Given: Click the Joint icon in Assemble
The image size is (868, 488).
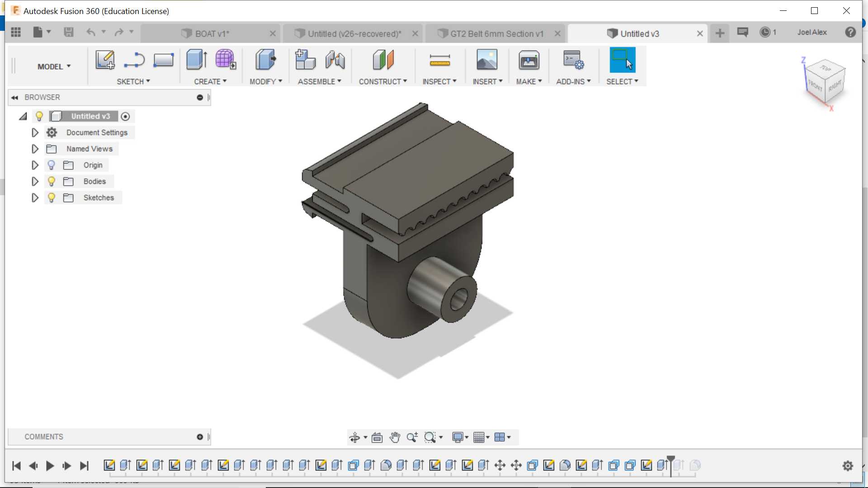Looking at the screenshot, I should coord(335,60).
